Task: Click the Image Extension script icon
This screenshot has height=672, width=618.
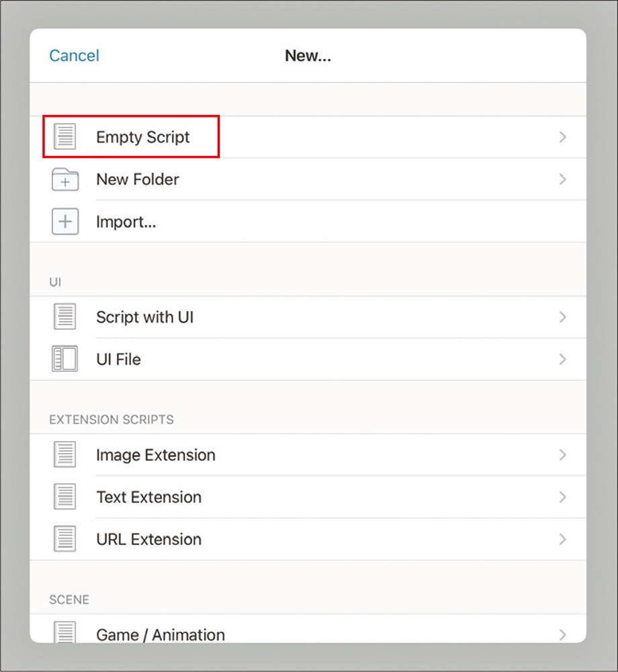Action: click(x=65, y=455)
